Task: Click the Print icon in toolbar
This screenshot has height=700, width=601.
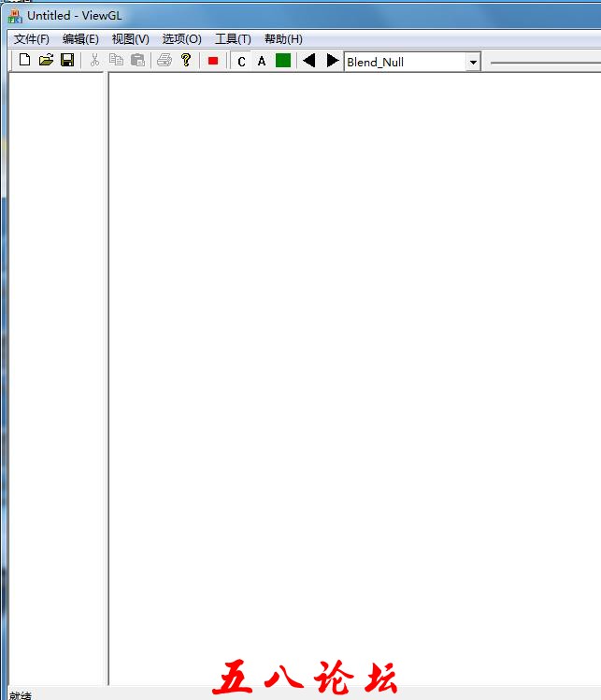Action: (165, 61)
